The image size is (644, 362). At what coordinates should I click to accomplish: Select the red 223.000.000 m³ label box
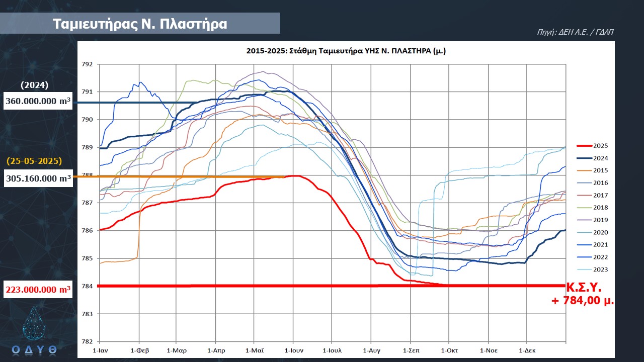click(38, 290)
